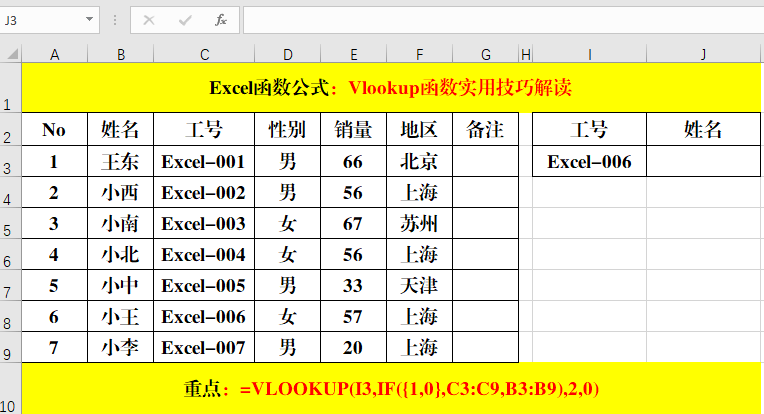Click the formula bar expand dots handle

point(115,20)
